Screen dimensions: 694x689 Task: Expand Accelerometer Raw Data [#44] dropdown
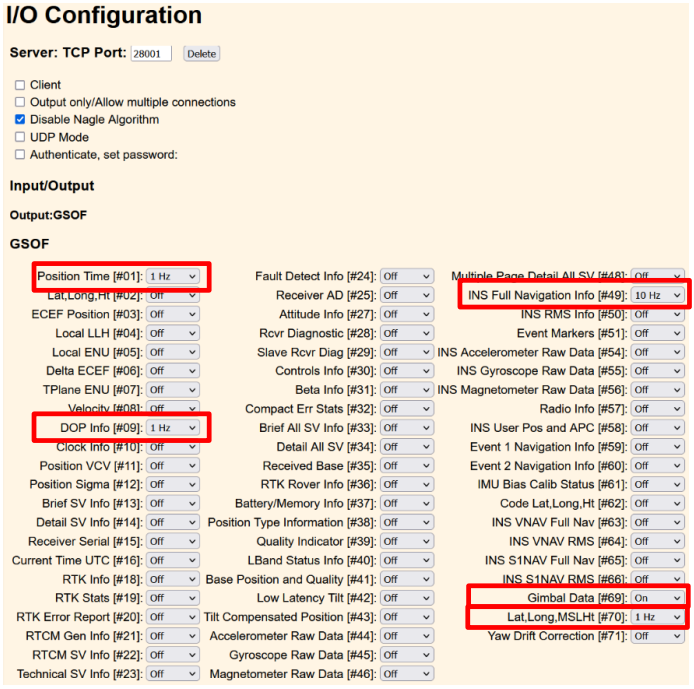pyautogui.click(x=407, y=636)
